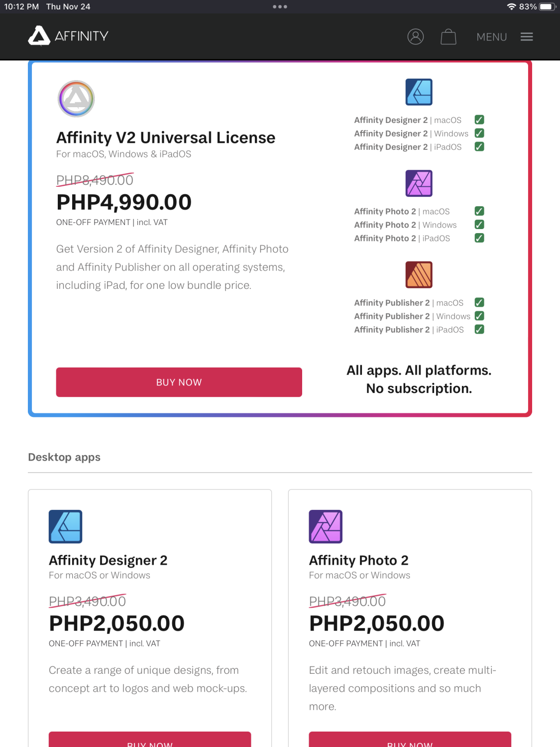Toggle the checkmark for Affinity Designer 2 macOS
560x747 pixels.
479,120
